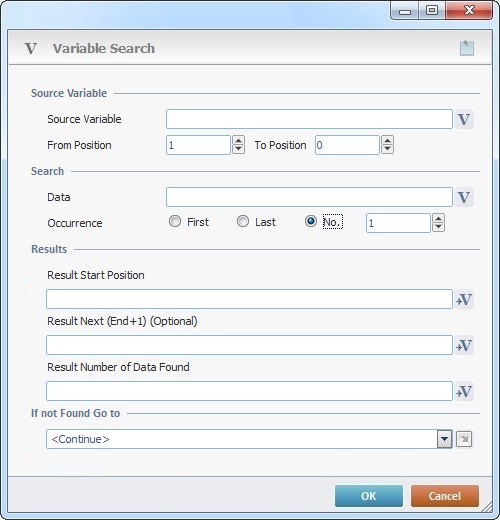Open variable picker for Source Variable field

pyautogui.click(x=464, y=119)
